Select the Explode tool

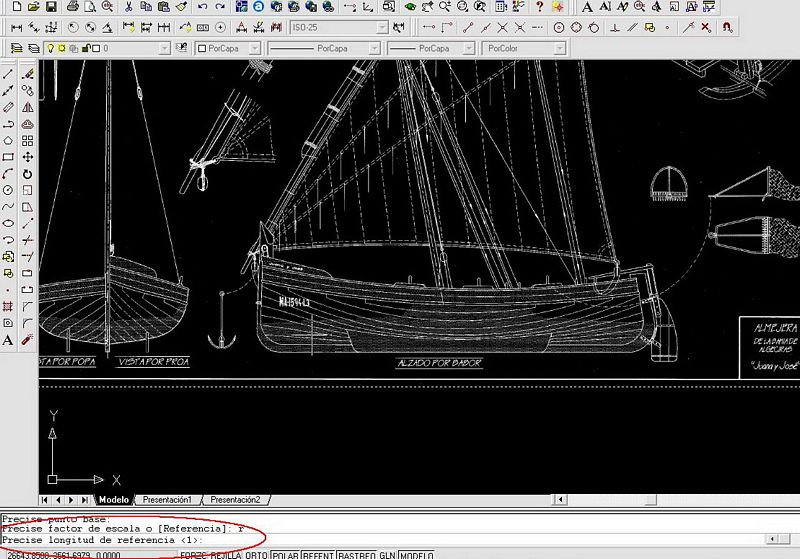[28, 340]
